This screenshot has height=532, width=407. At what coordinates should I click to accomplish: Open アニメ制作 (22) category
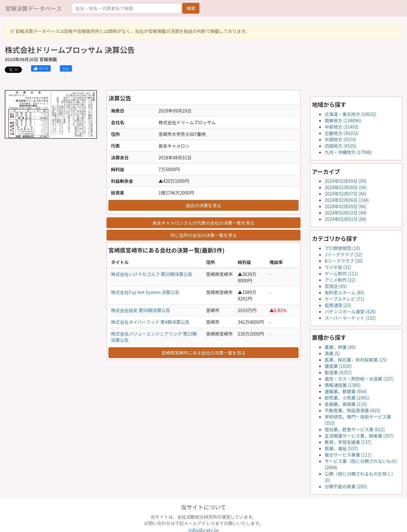click(340, 280)
